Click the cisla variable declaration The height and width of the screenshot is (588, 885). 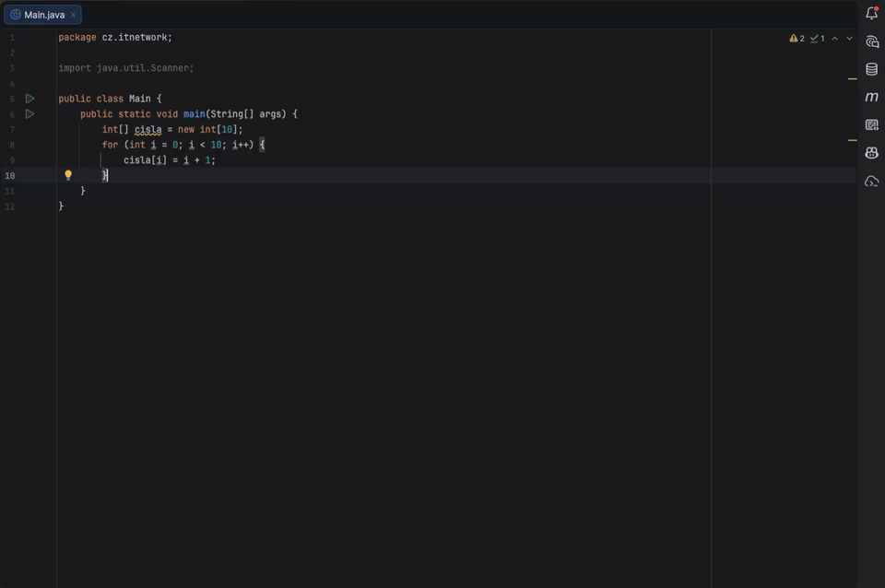(x=147, y=129)
